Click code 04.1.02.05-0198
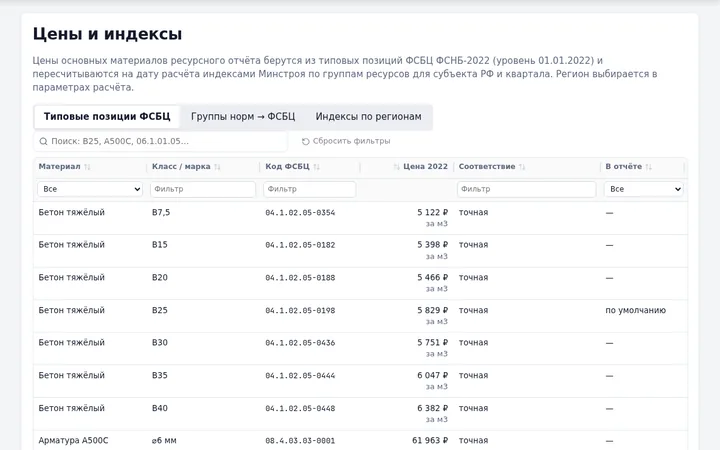This screenshot has height=450, width=720. tap(300, 310)
